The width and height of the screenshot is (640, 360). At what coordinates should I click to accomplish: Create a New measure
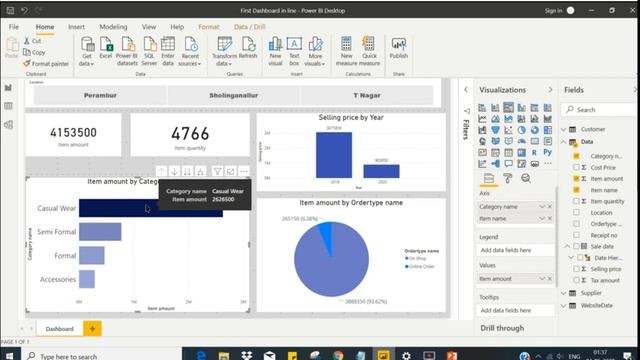coord(346,51)
